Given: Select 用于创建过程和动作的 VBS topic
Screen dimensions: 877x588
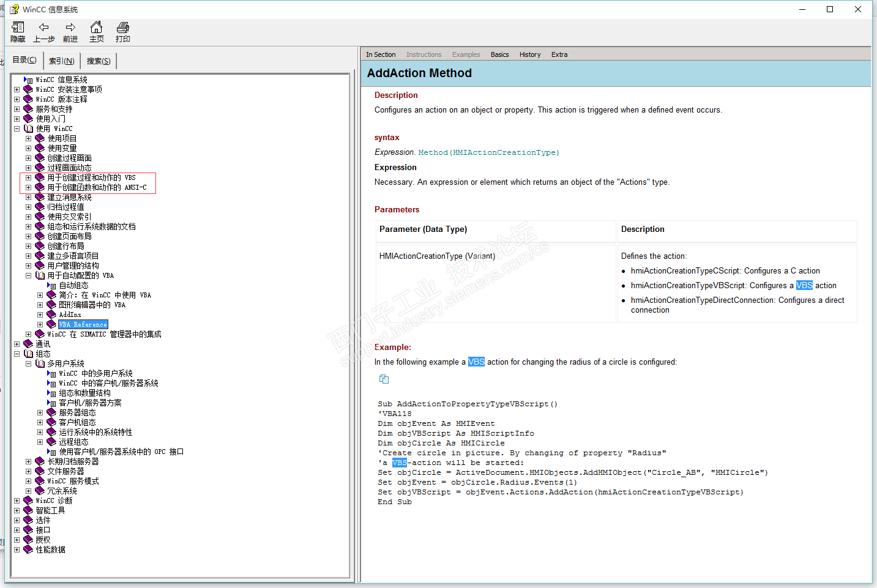Looking at the screenshot, I should pos(92,177).
